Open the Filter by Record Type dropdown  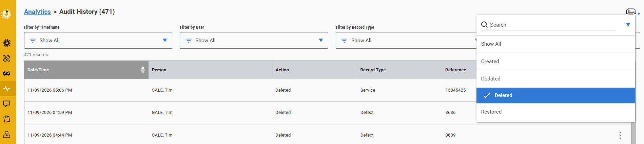[x=406, y=41]
